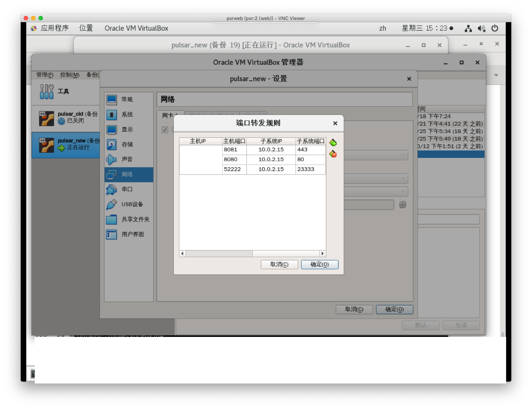Click the network status icon in top panel
The image size is (532, 409).
pyautogui.click(x=468, y=28)
